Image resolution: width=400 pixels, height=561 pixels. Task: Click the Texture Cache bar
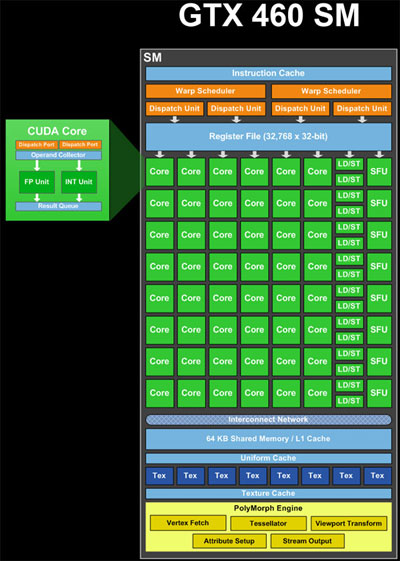pyautogui.click(x=268, y=493)
